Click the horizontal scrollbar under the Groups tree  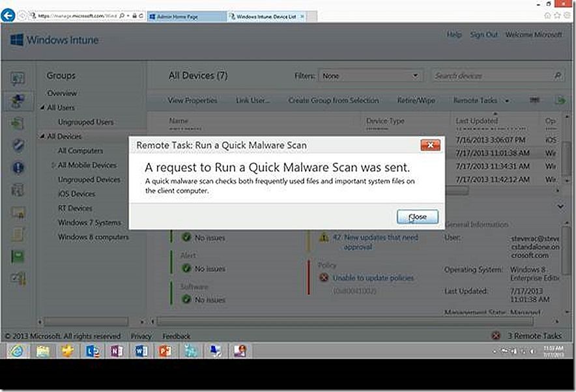[86, 322]
